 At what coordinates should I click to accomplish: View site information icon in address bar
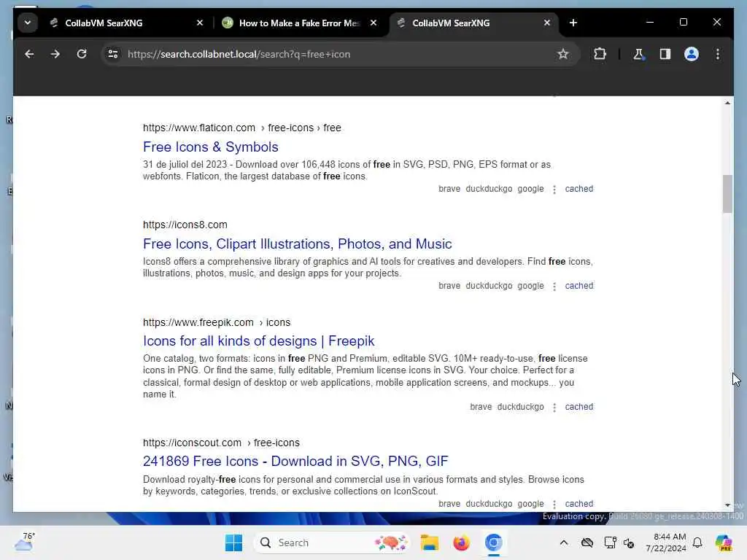pos(113,54)
